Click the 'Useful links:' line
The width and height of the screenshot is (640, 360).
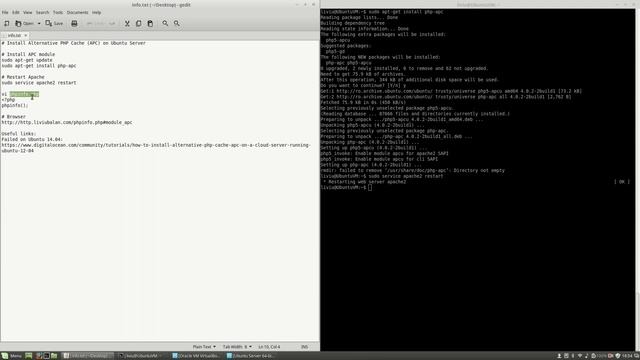19,133
